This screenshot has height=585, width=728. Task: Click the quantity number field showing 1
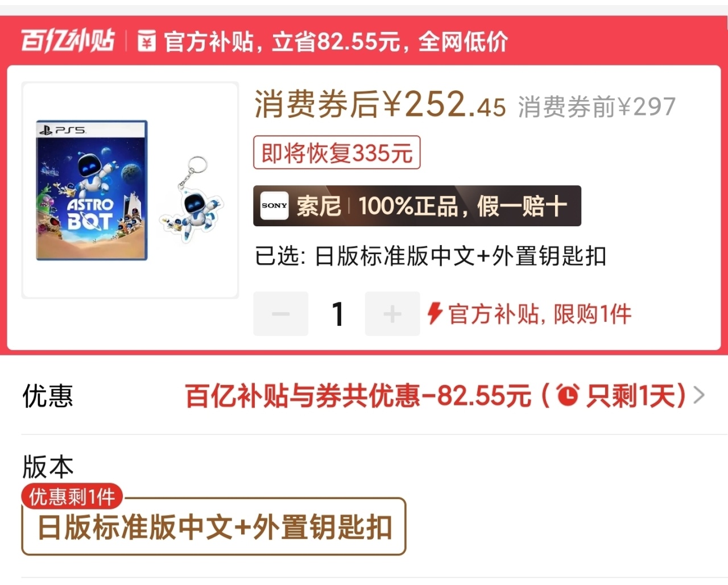click(337, 314)
